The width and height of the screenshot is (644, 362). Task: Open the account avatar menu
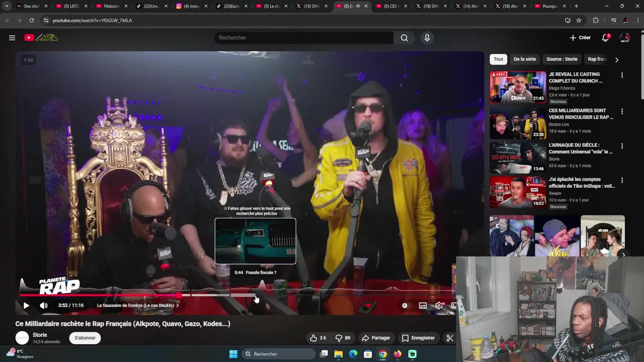click(x=624, y=38)
